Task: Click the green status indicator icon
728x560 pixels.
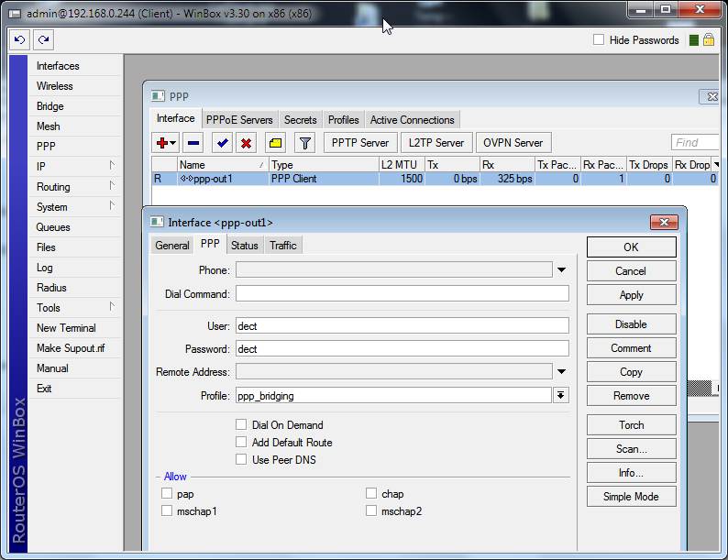Action: click(694, 40)
